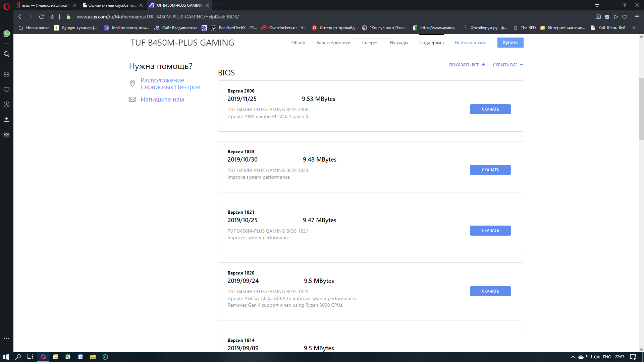Open sidebar downloads icon

tap(6, 119)
